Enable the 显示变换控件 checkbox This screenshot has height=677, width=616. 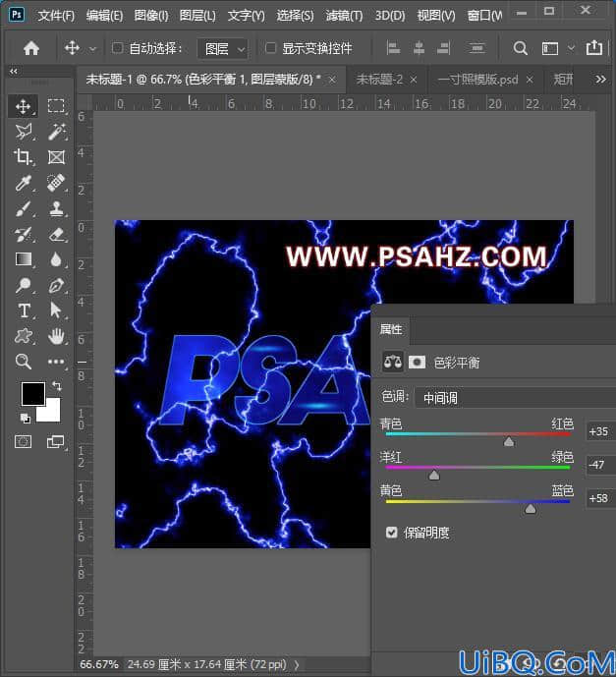point(270,48)
